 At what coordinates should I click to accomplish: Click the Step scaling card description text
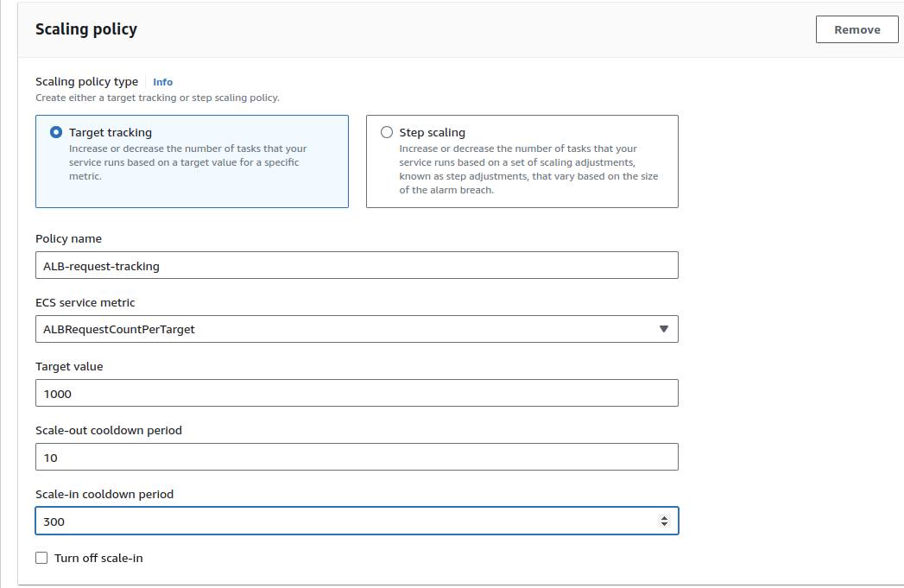coord(528,169)
